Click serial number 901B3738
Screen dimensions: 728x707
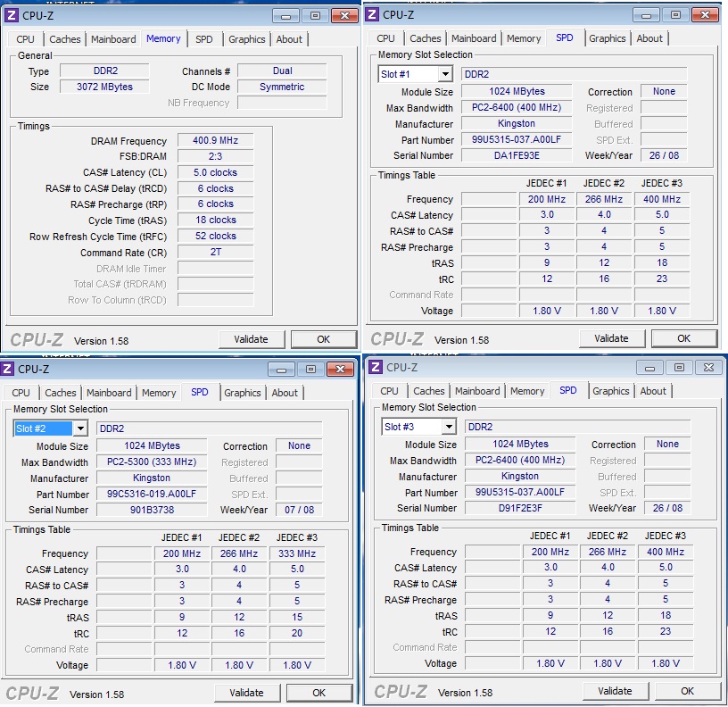point(152,510)
